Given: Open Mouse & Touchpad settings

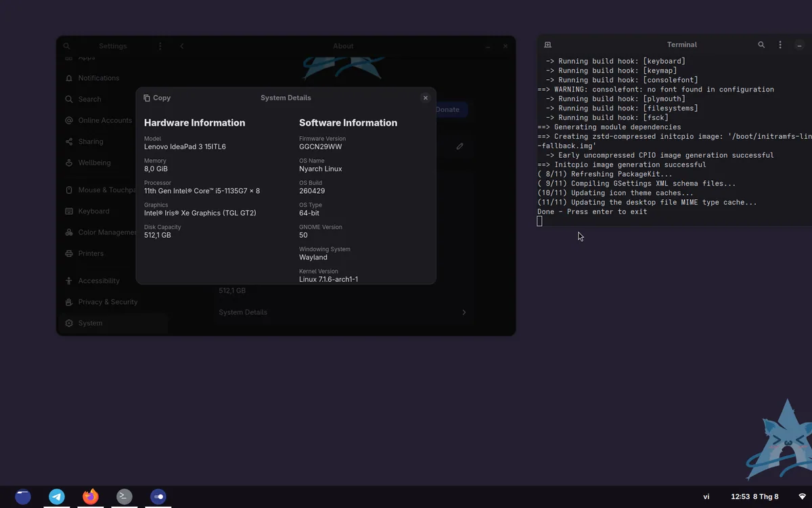Looking at the screenshot, I should (112, 190).
